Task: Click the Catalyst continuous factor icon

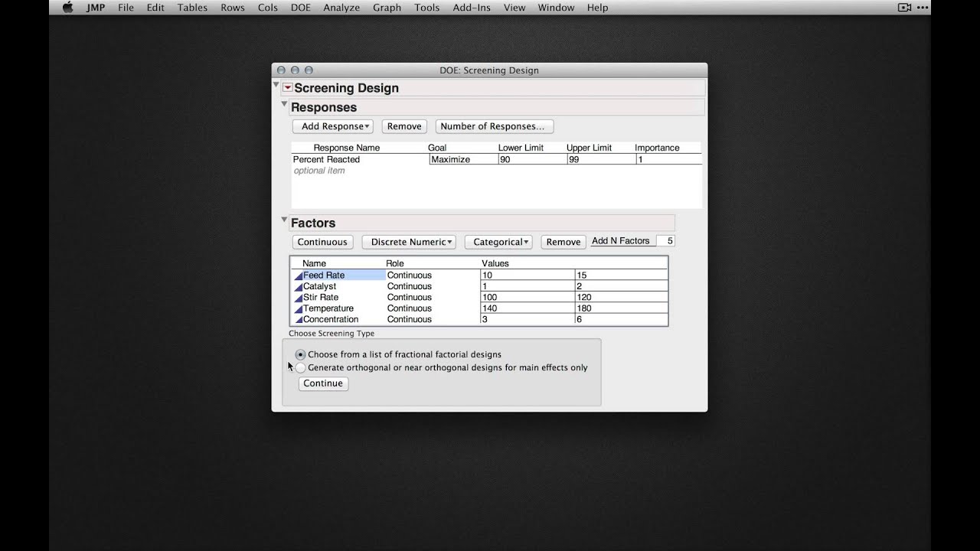Action: pos(299,286)
